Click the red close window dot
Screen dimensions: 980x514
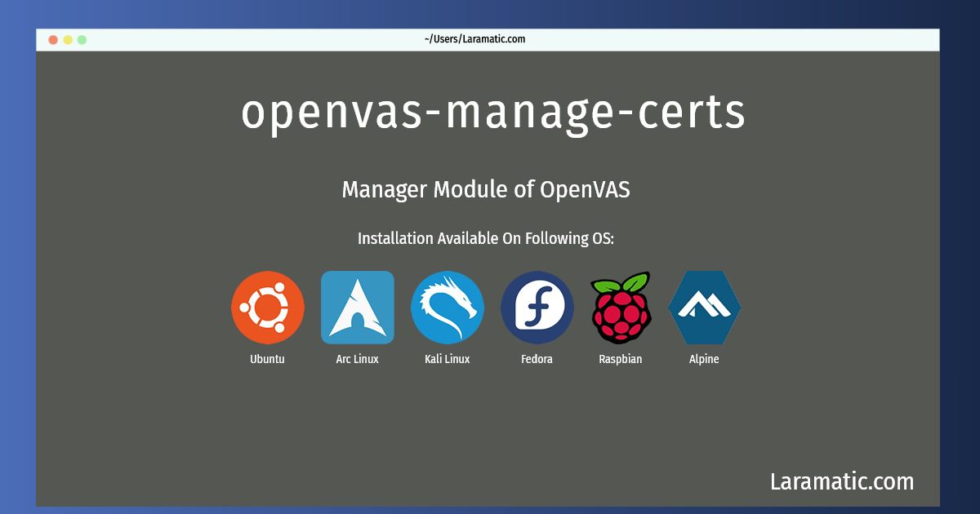point(53,39)
